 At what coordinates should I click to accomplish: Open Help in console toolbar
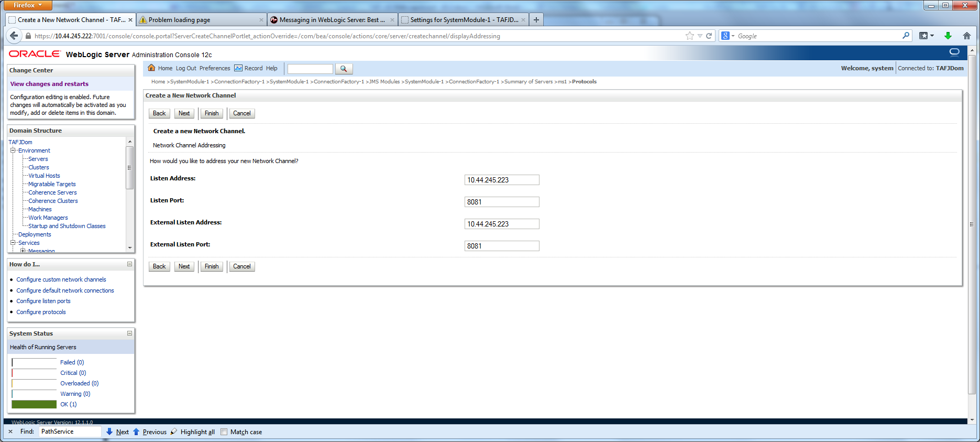pyautogui.click(x=271, y=68)
